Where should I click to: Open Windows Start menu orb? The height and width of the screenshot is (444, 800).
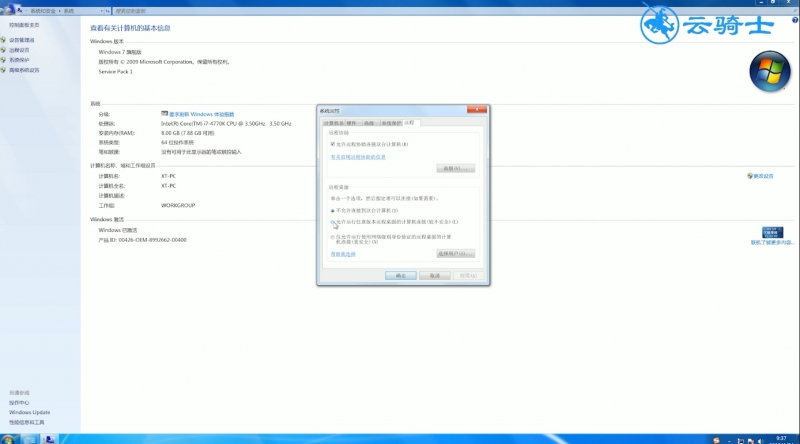click(8, 439)
